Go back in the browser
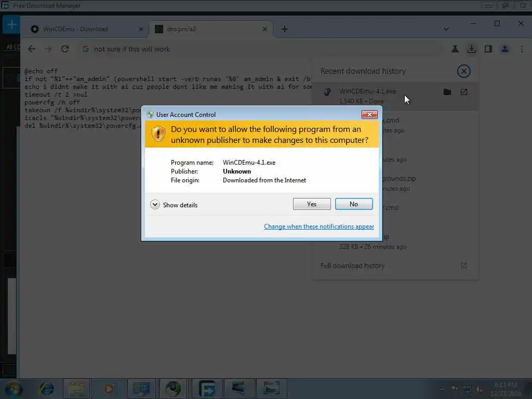The image size is (532, 399). pyautogui.click(x=32, y=49)
